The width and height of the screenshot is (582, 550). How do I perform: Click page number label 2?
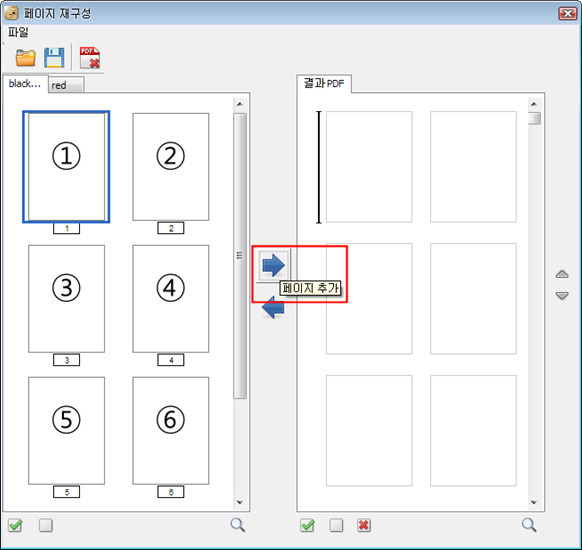pos(171,228)
